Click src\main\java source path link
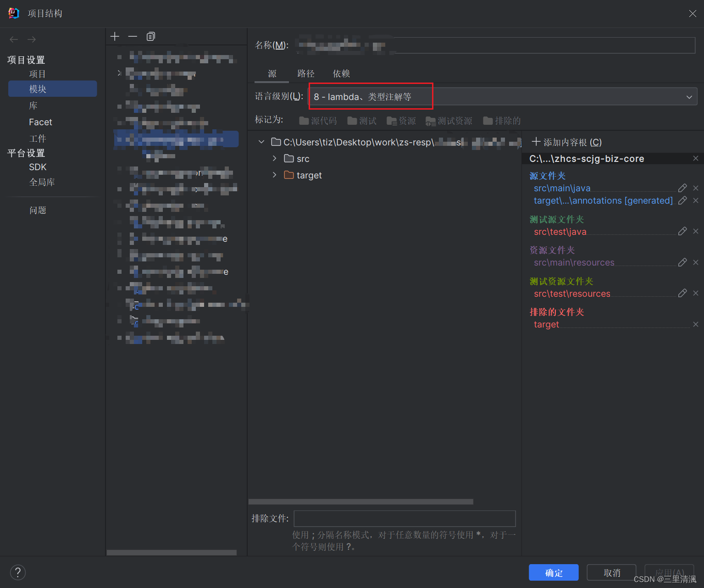 (562, 188)
